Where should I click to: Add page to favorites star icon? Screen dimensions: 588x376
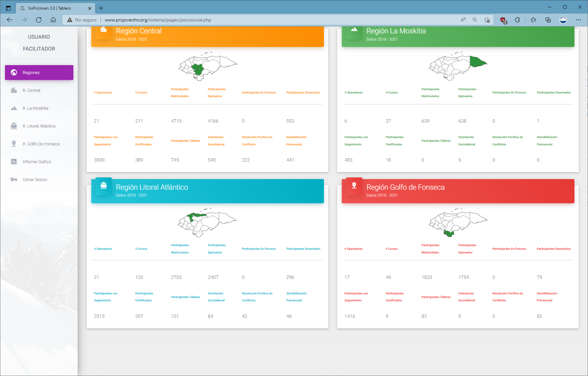[487, 20]
